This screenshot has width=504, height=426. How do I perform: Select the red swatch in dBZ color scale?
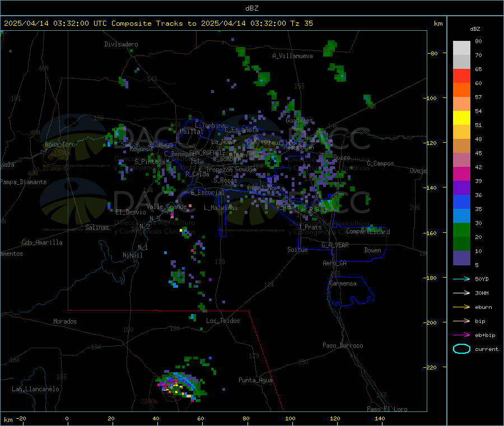(x=461, y=76)
